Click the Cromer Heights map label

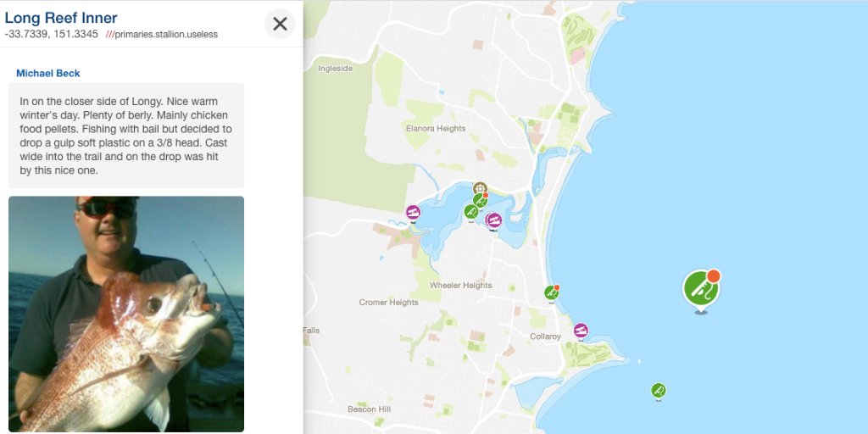(388, 303)
